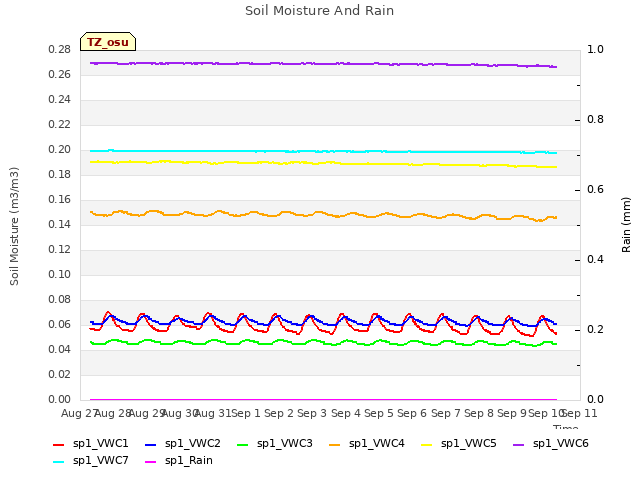Click the 0.14 left axis tick label
640x480 pixels.
[x=59, y=224]
